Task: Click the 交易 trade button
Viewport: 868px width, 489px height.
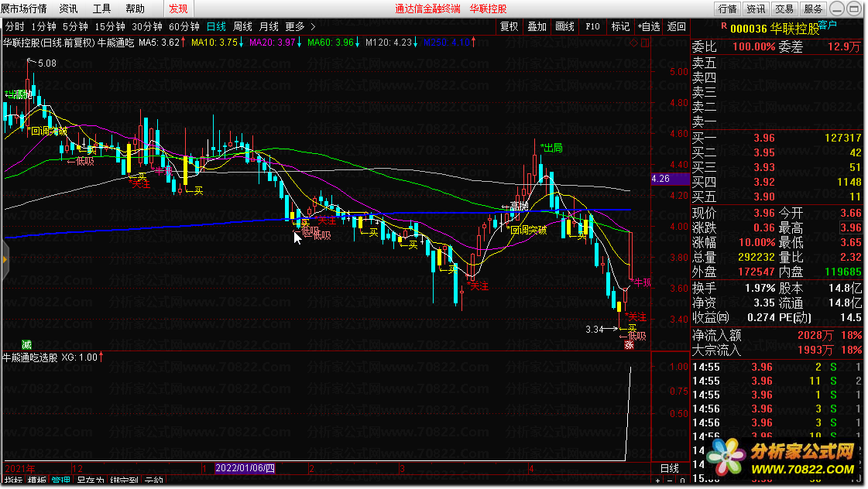Action: (784, 9)
